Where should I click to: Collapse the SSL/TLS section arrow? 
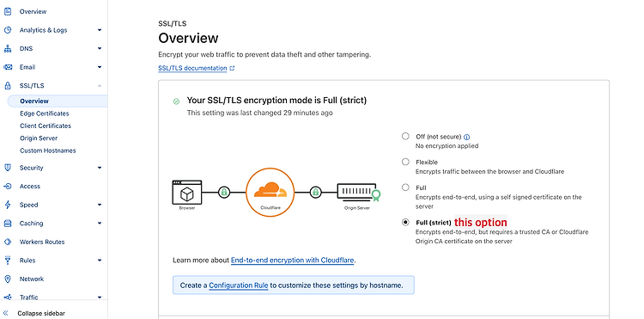(x=100, y=85)
